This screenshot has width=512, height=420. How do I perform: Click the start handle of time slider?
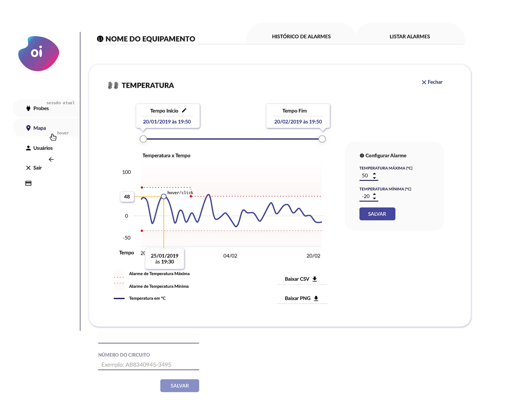(x=143, y=139)
